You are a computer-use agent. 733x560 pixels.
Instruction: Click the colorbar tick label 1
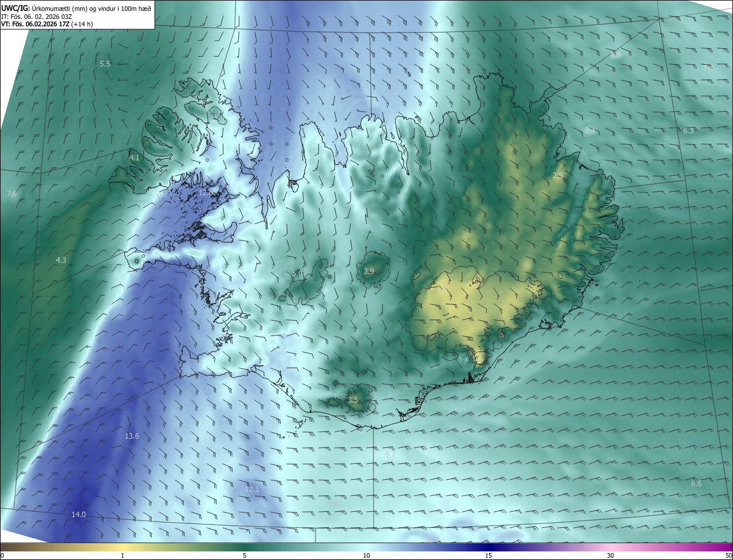click(123, 555)
